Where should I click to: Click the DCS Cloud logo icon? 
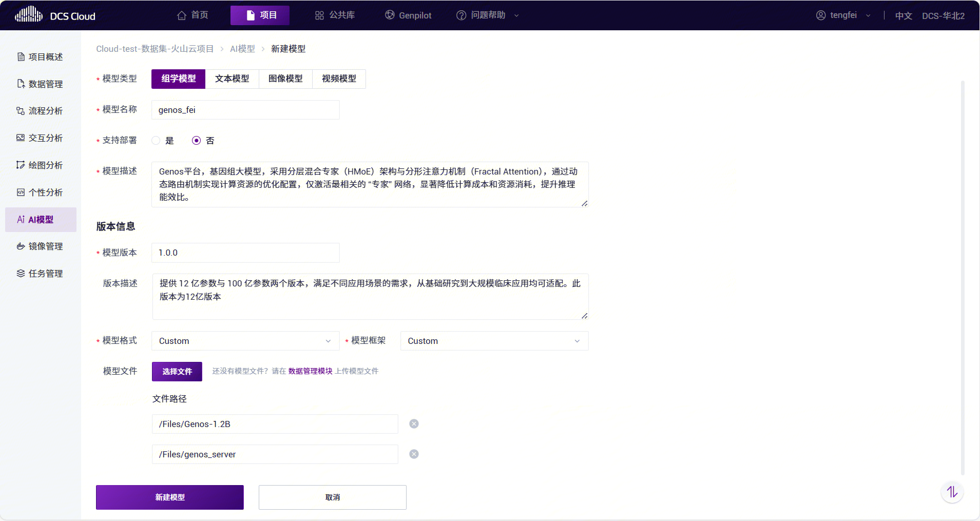[29, 14]
